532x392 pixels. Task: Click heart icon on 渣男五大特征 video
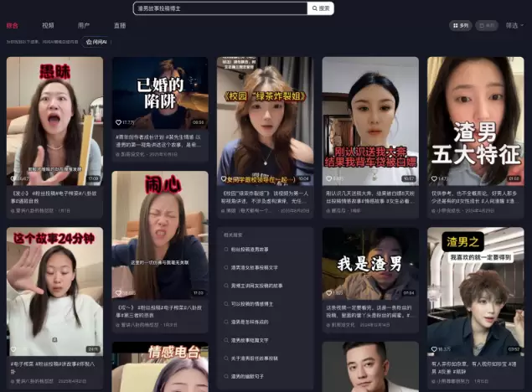click(434, 178)
